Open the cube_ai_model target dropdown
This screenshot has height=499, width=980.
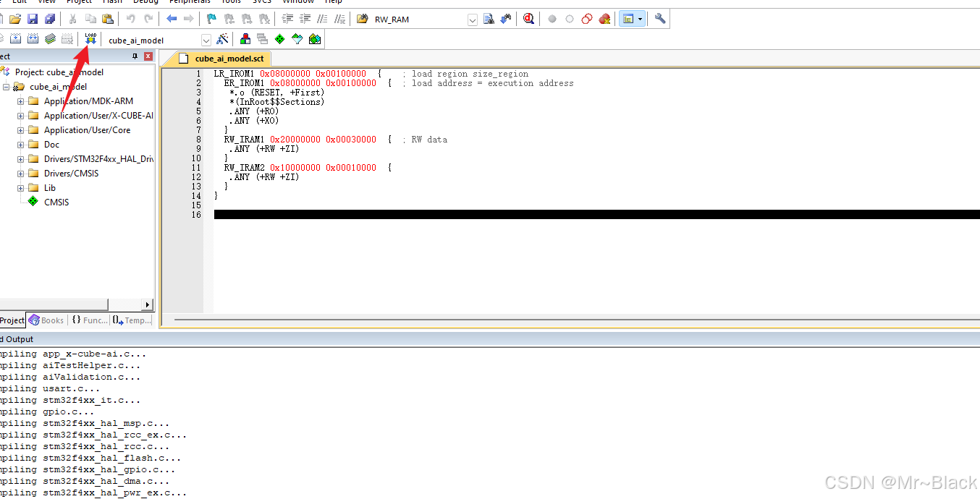[x=206, y=40]
